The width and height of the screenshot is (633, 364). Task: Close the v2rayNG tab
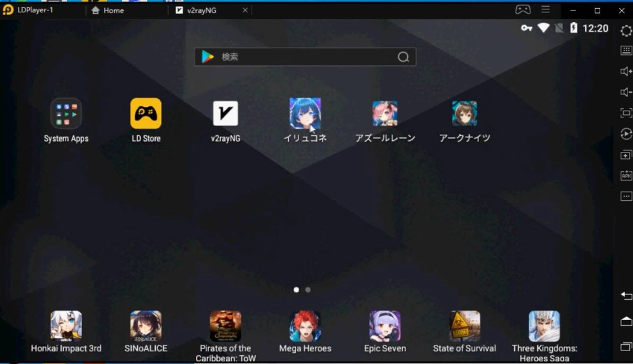click(245, 11)
